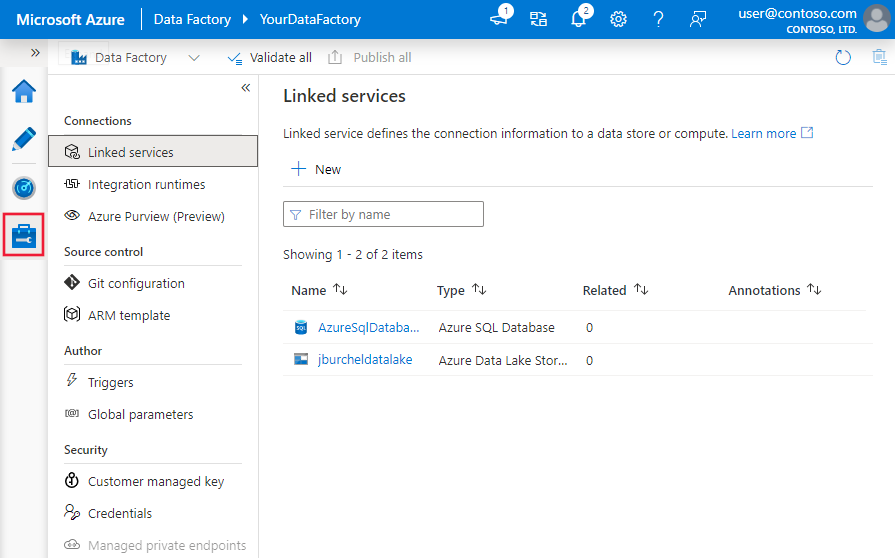Open Git configuration menu item

[x=136, y=283]
